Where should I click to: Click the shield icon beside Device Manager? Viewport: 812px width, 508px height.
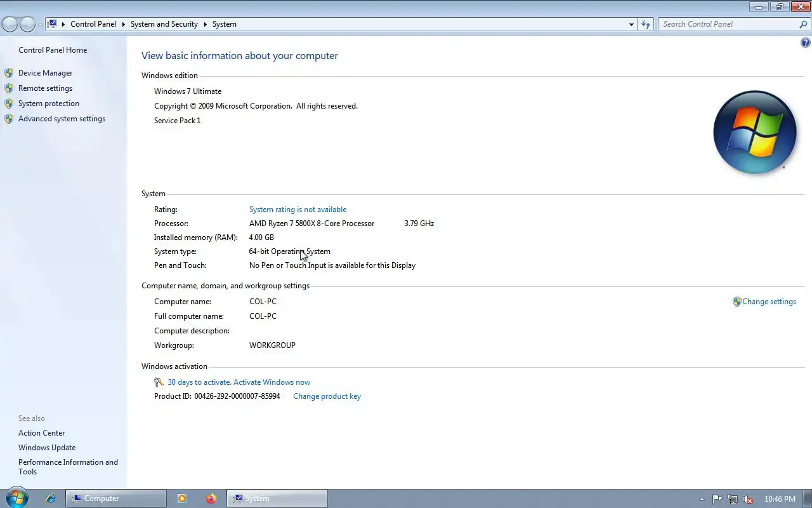9,73
